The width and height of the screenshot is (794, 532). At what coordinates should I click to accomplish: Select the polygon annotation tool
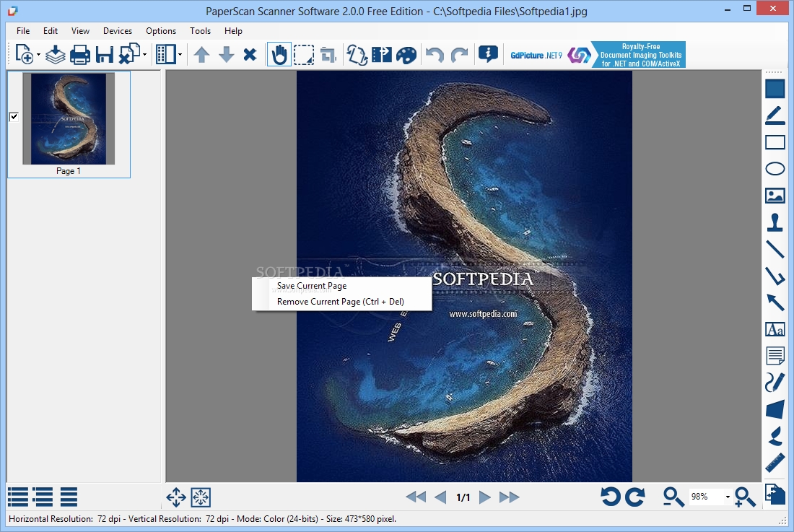tap(775, 409)
